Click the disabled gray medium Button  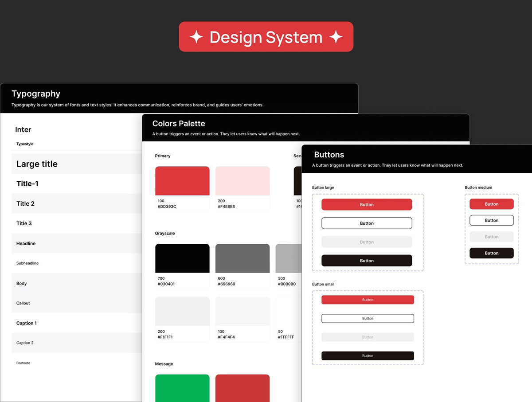[x=492, y=237]
